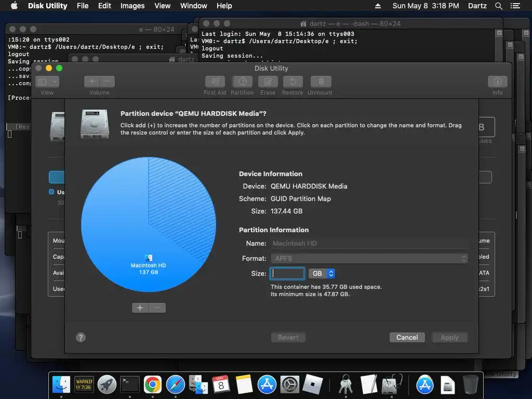Open Notification Center in menu bar
The image size is (532, 399).
coord(515,6)
